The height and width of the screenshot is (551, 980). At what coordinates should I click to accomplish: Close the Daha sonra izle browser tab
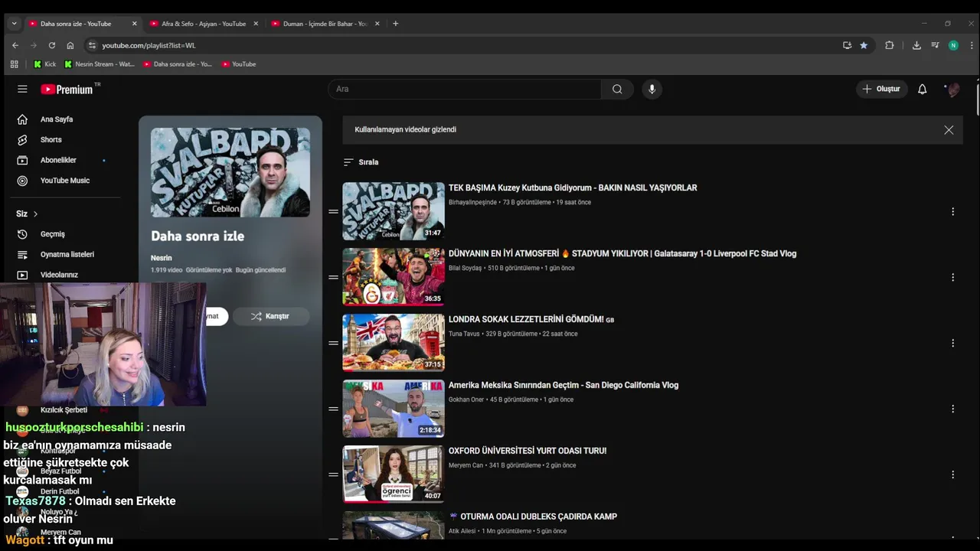click(135, 24)
